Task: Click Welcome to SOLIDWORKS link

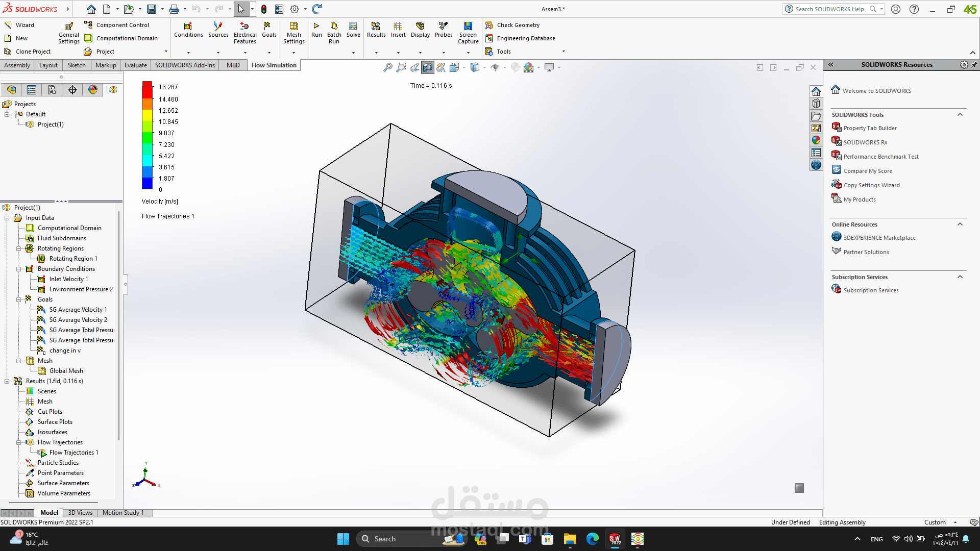Action: coord(876,91)
